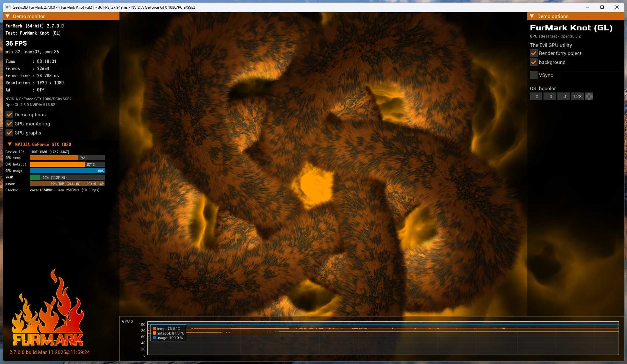The width and height of the screenshot is (627, 364).
Task: Open the OSI bgcolor color swatch
Action: 589,96
